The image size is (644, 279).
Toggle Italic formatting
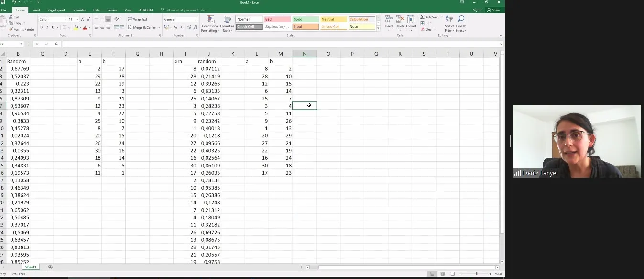(47, 27)
